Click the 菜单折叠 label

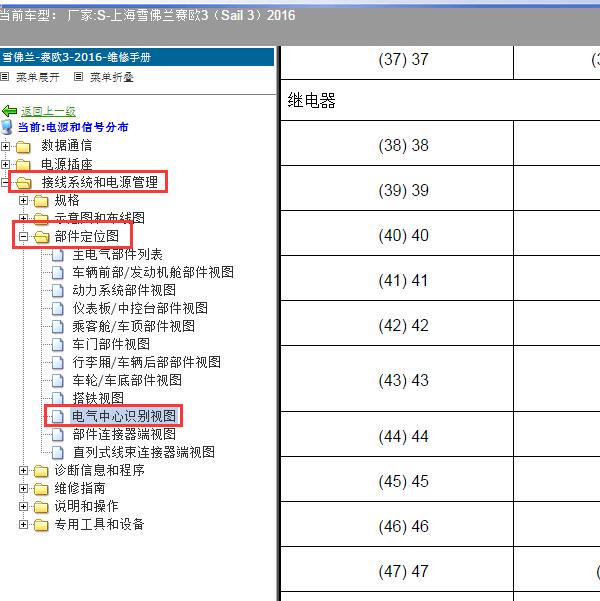(112, 77)
